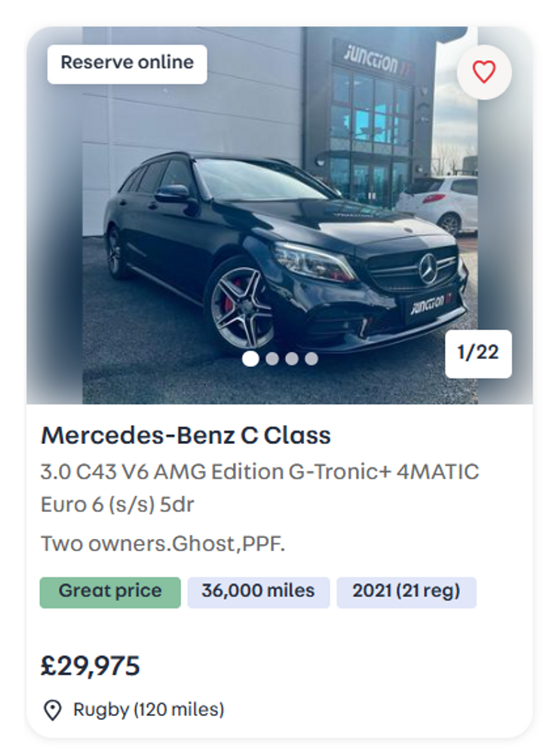Click the 2021 (21 reg) tag
Image resolution: width=543 pixels, height=756 pixels.
click(406, 592)
